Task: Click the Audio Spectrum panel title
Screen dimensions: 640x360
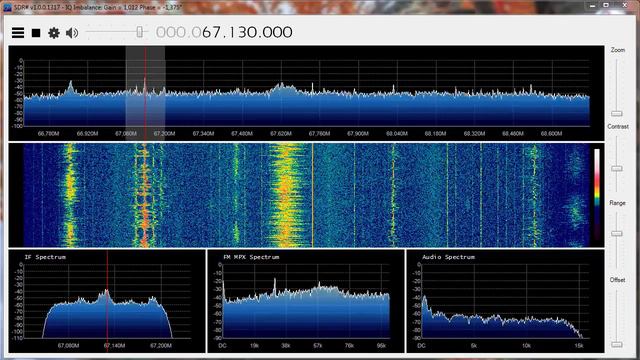Action: 448,257
